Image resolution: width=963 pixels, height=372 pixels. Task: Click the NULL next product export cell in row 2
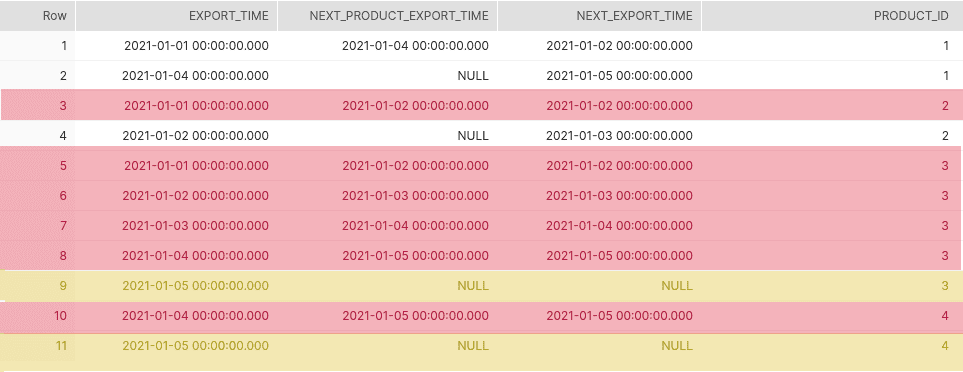click(473, 76)
